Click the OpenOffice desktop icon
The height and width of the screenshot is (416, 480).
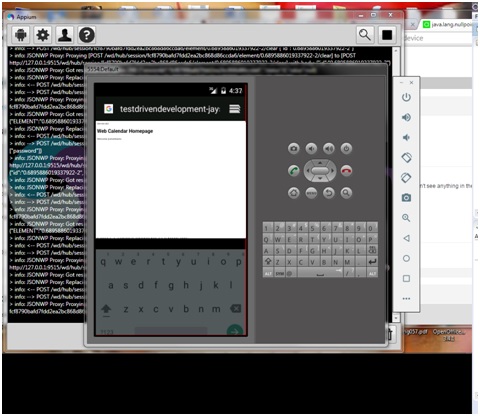point(449,335)
